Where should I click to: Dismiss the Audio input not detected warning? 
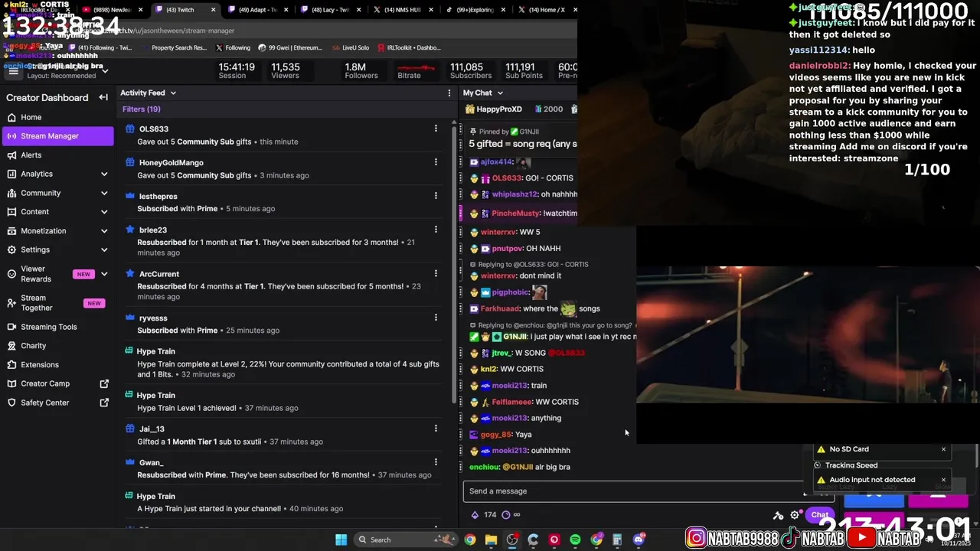pyautogui.click(x=943, y=480)
